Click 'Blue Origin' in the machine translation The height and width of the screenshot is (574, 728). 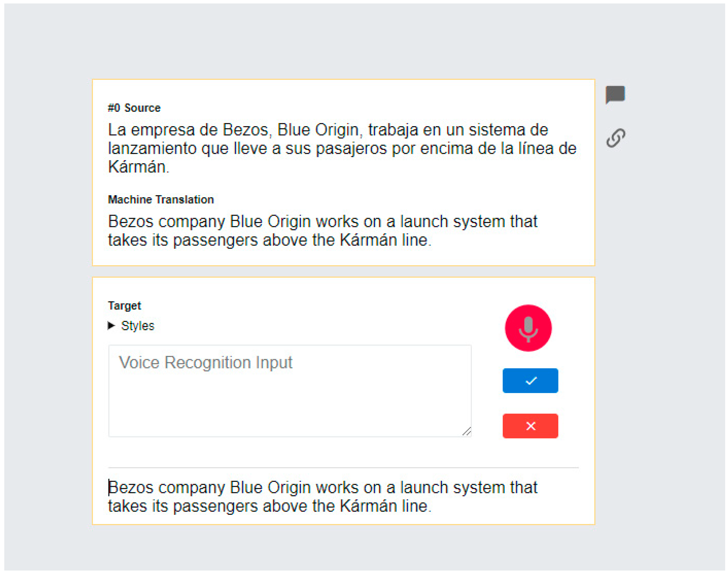270,221
